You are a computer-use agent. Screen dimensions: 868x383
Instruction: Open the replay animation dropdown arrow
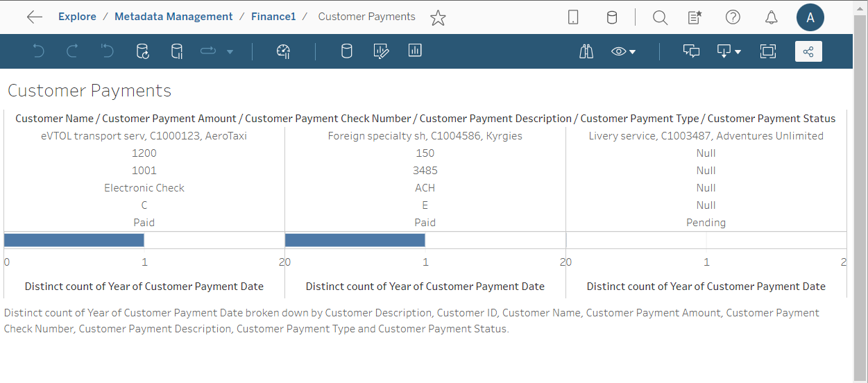point(230,52)
